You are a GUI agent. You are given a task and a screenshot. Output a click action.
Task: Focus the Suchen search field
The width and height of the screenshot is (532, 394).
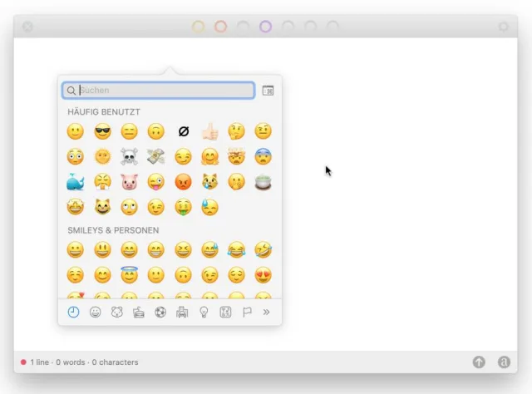(x=159, y=91)
